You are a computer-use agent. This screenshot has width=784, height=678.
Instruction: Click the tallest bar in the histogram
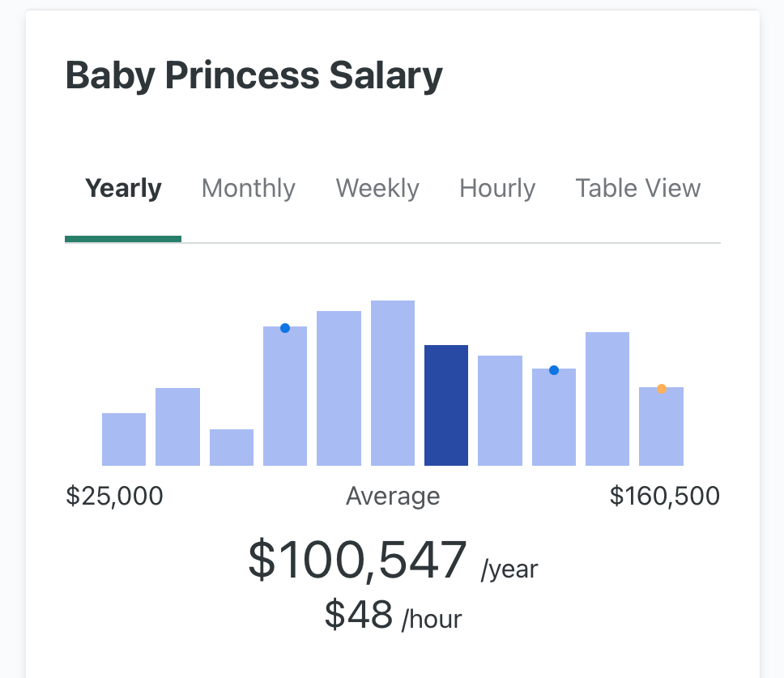coord(393,383)
